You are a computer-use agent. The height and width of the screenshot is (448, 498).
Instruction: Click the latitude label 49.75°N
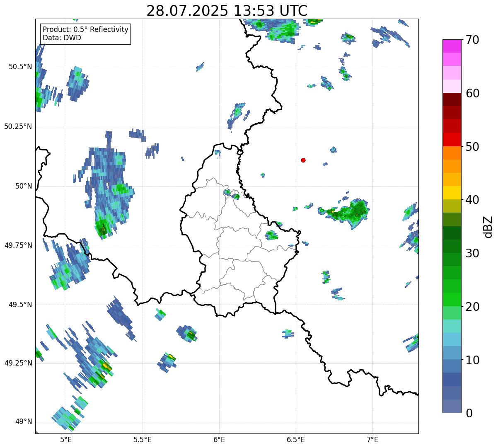[18, 245]
